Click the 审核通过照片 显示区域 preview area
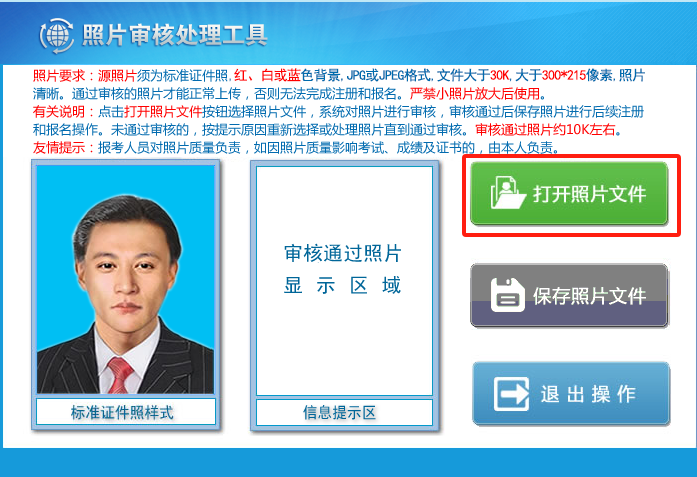 [x=344, y=281]
